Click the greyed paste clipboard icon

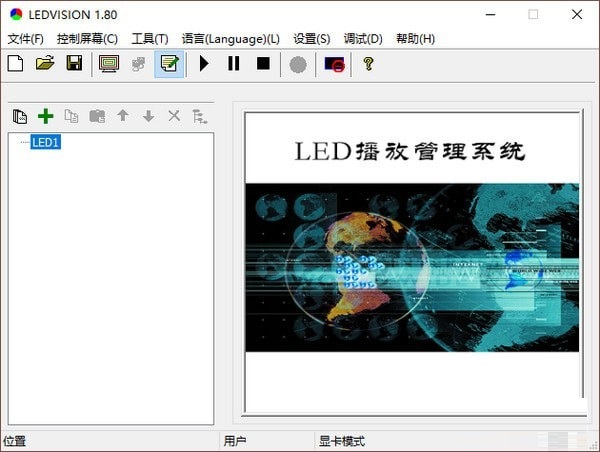97,116
